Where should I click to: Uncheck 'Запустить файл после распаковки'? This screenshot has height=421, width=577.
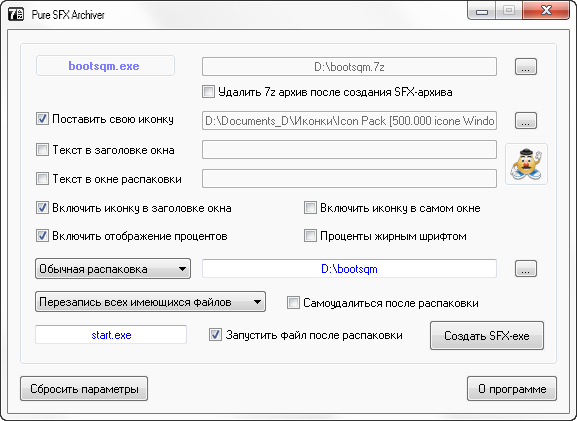pos(215,335)
